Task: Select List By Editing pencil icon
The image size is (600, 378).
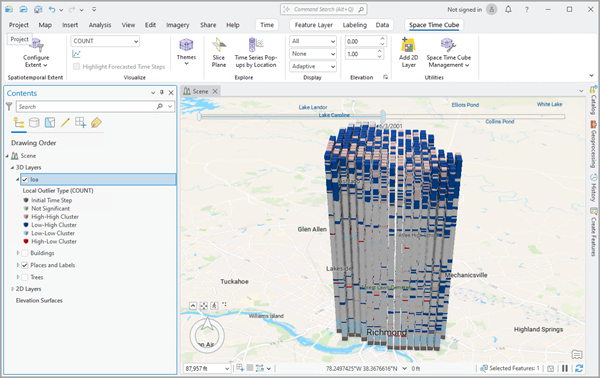Action: [x=65, y=122]
